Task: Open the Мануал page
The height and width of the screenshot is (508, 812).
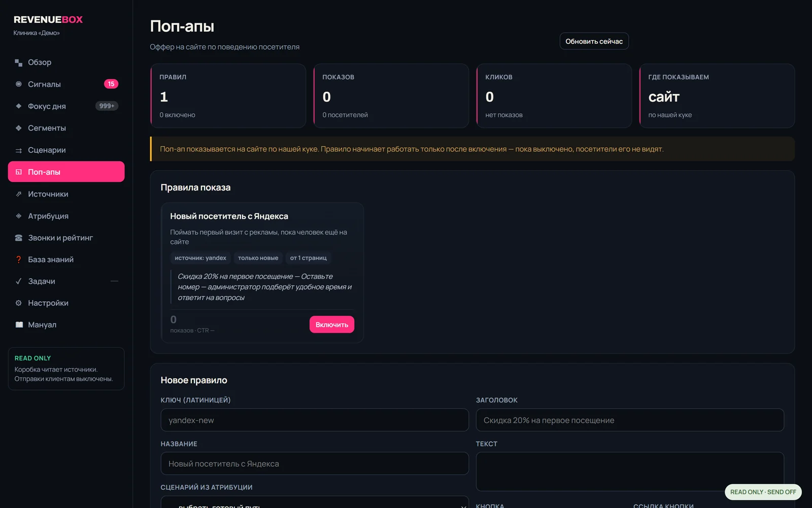Action: (66, 325)
